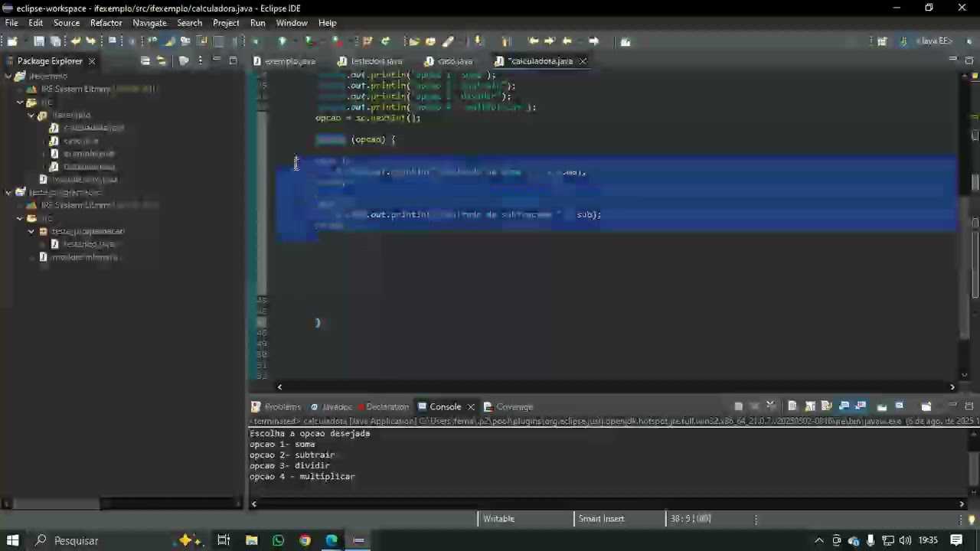
Task: Open the Help menu
Action: coord(328,23)
